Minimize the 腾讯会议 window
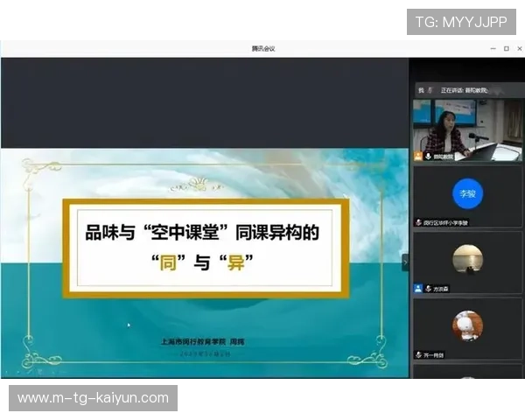The image size is (525, 420). point(493,49)
